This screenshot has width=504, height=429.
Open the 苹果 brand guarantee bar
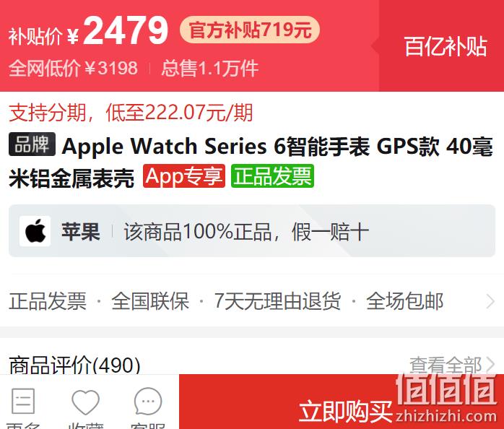click(x=252, y=231)
